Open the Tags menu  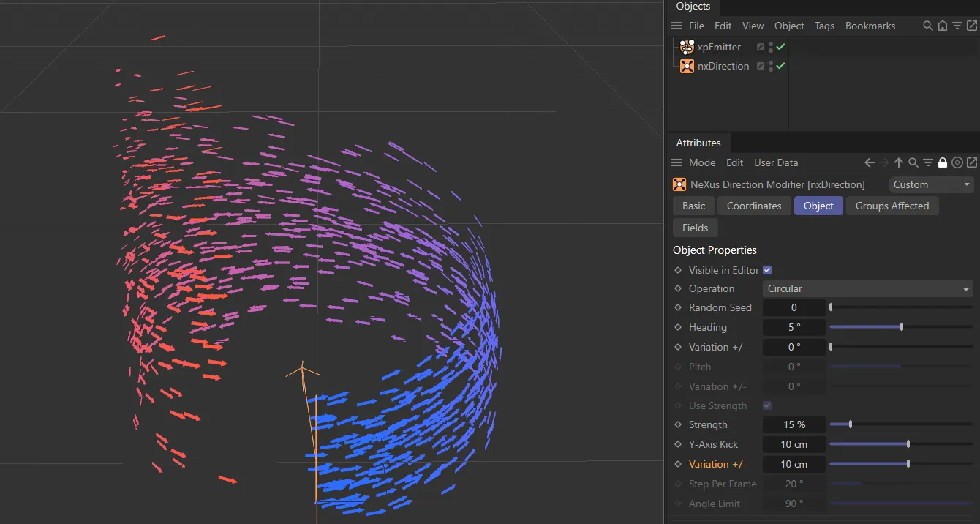click(824, 26)
